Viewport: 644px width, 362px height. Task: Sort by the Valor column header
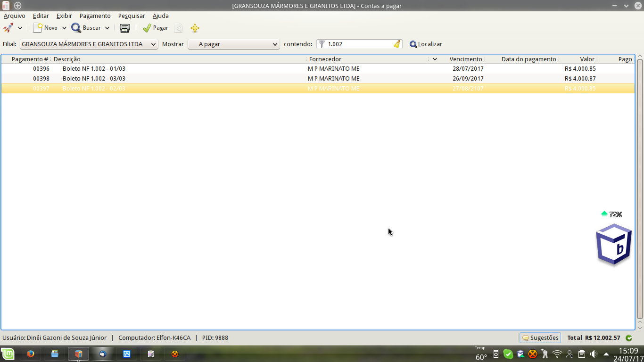click(x=587, y=59)
